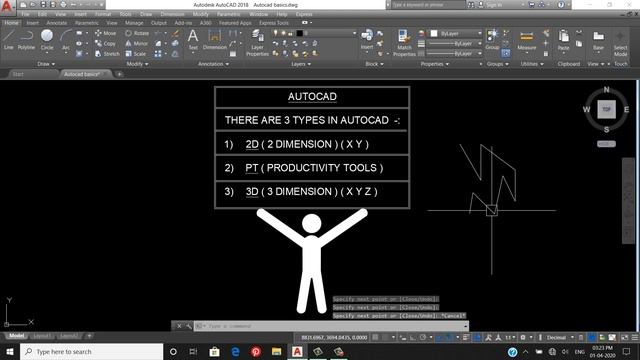Open the Window menu in menu bar
The height and width of the screenshot is (360, 640).
[x=258, y=14]
